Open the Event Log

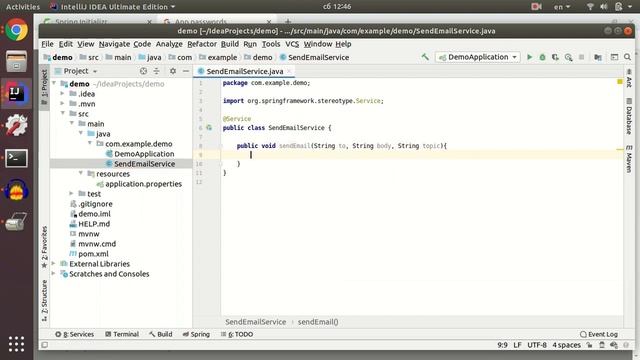click(x=599, y=334)
